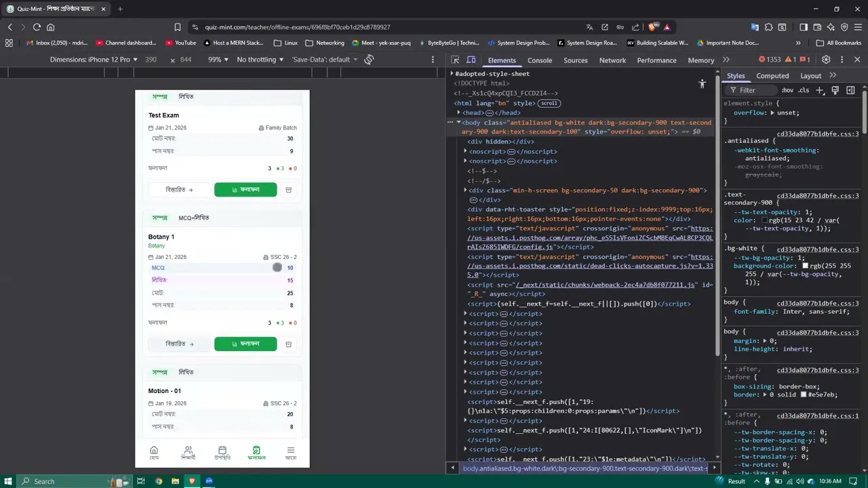Expand the head element node
The height and width of the screenshot is (488, 868).
pos(458,113)
